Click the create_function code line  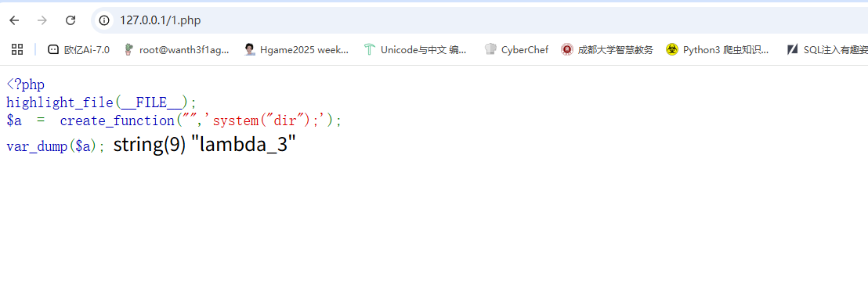tap(174, 120)
